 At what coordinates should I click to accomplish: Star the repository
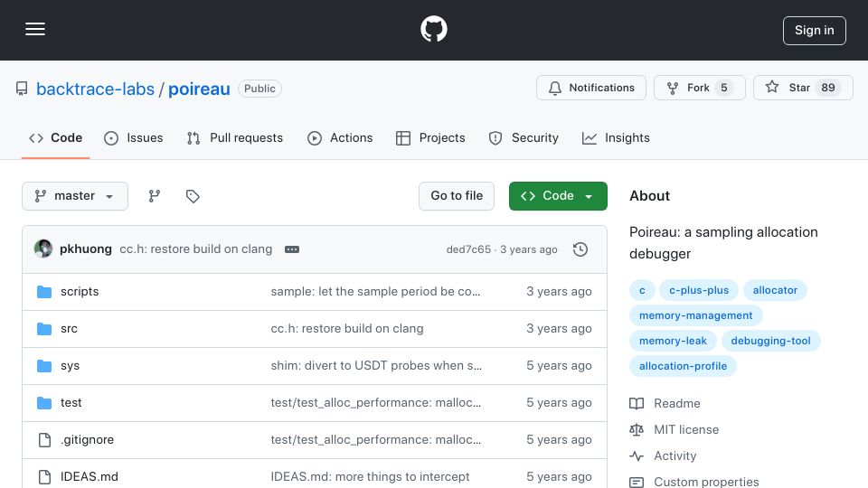[803, 88]
